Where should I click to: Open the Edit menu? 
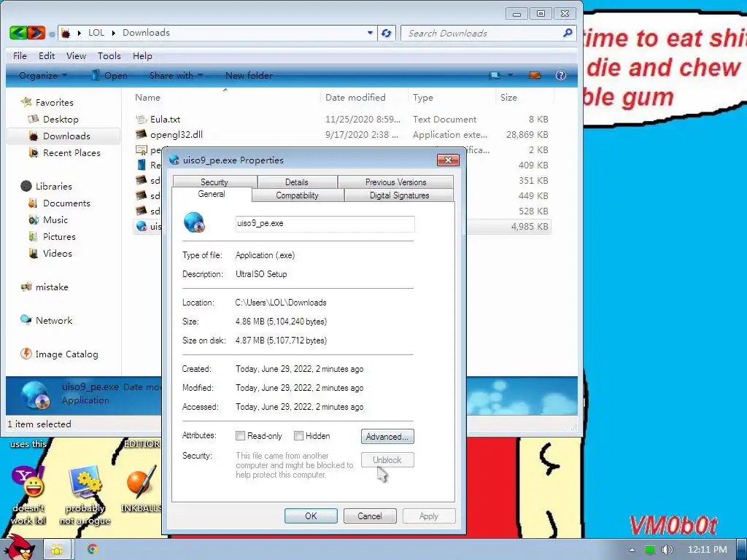click(47, 55)
